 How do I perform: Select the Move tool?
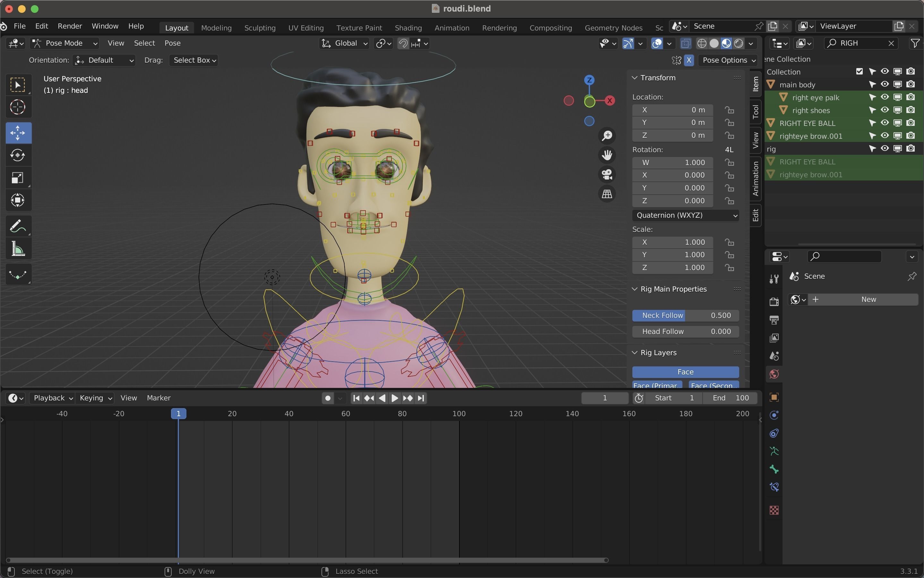point(18,133)
